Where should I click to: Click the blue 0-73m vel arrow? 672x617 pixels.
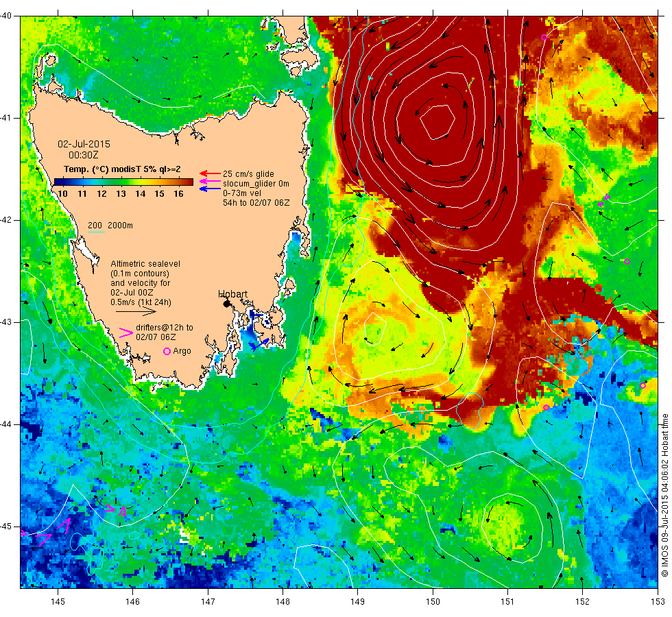click(x=210, y=189)
